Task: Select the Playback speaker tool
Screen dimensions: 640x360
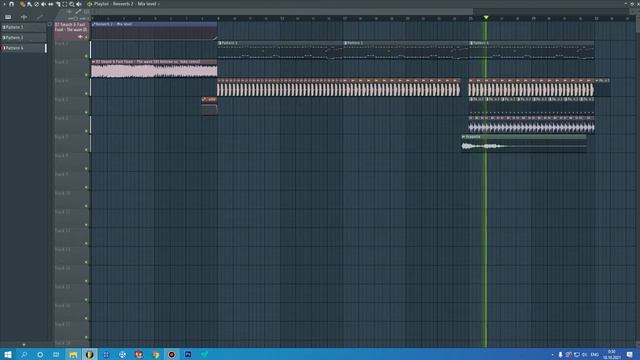Action: pyautogui.click(x=79, y=4)
